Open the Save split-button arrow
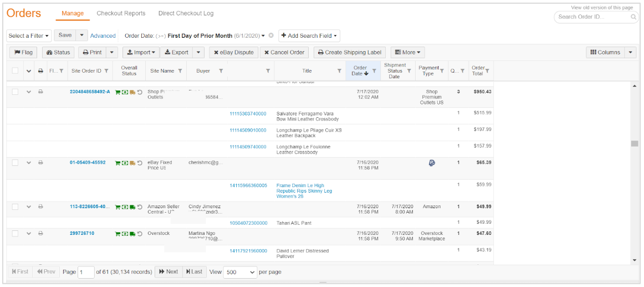644x287 pixels. pos(81,36)
